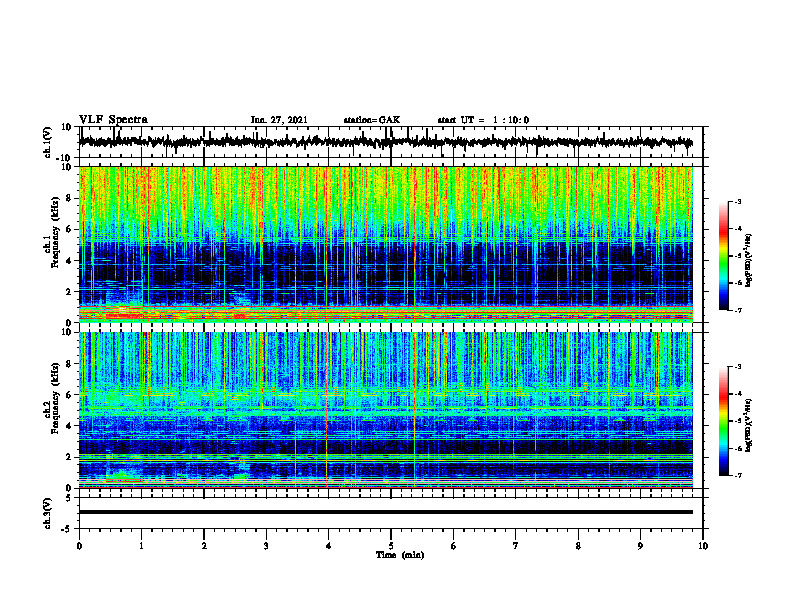792x612 pixels.
Task: Click the time axis tick label "6"
Action: (x=453, y=546)
